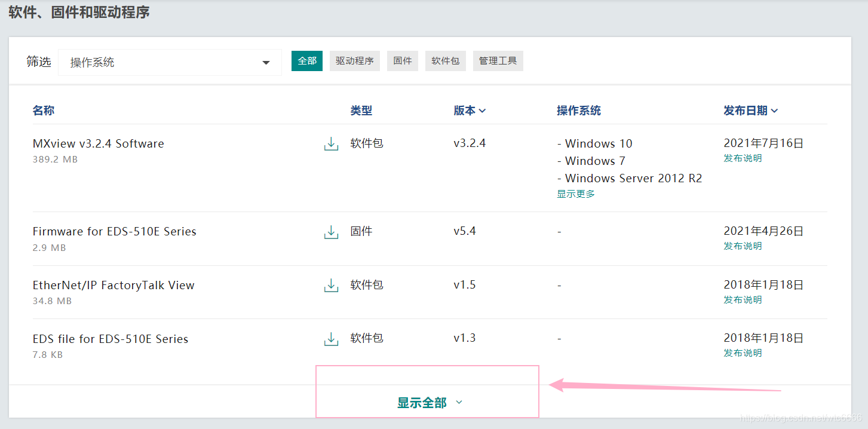
Task: Click the v3.2.4 version cell
Action: pos(470,143)
